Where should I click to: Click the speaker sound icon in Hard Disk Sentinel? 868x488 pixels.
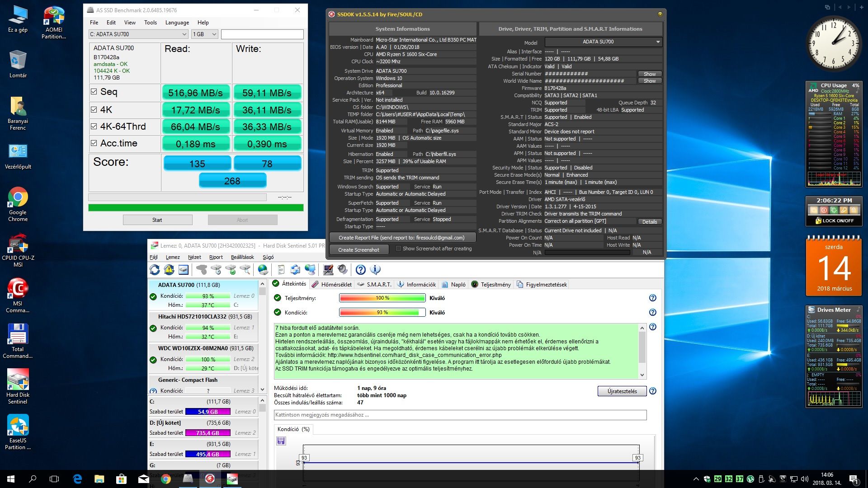pyautogui.click(x=343, y=270)
